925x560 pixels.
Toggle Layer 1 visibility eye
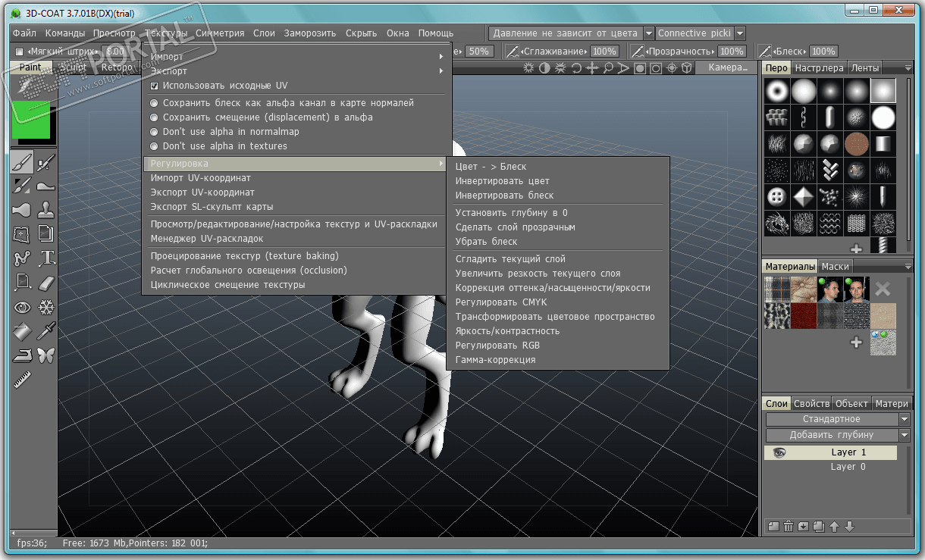779,452
